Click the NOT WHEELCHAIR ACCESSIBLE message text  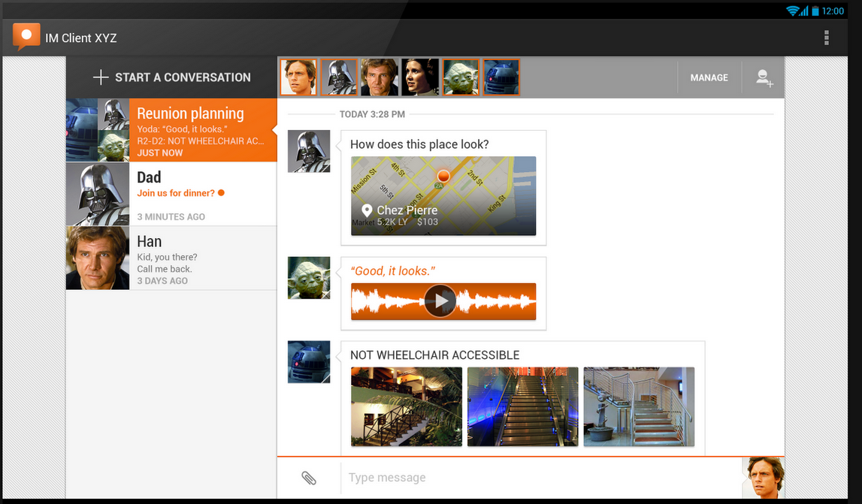coord(435,355)
